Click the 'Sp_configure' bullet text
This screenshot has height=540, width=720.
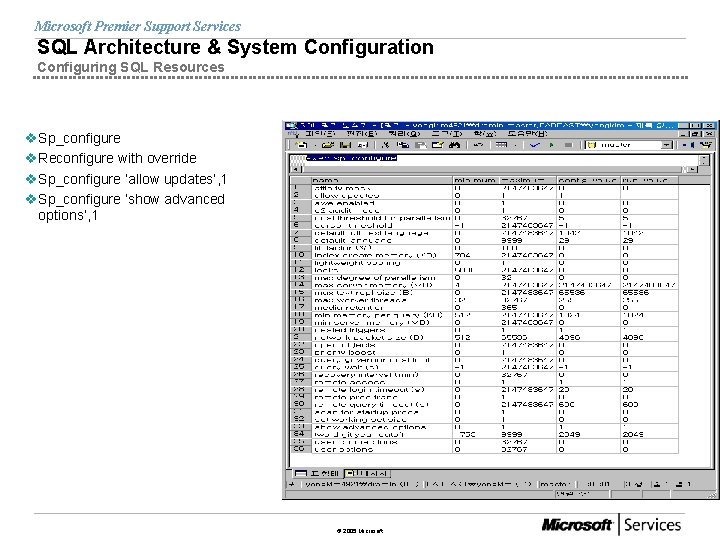(79, 138)
